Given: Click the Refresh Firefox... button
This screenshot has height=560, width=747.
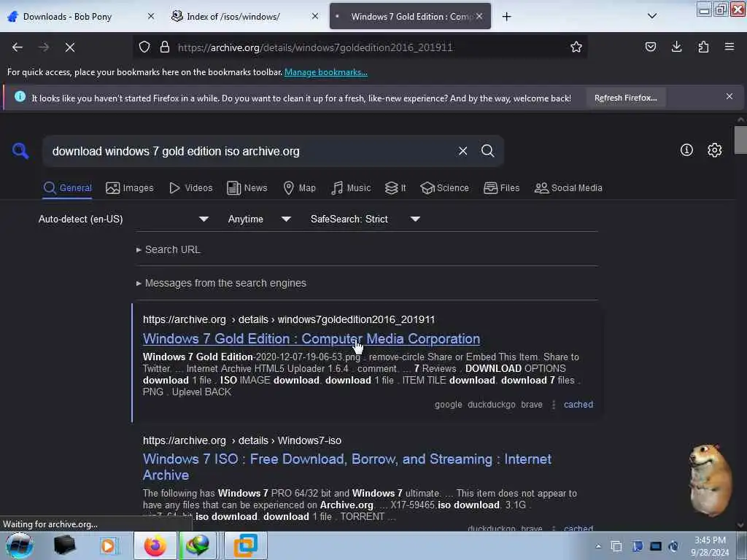Looking at the screenshot, I should coord(625,98).
